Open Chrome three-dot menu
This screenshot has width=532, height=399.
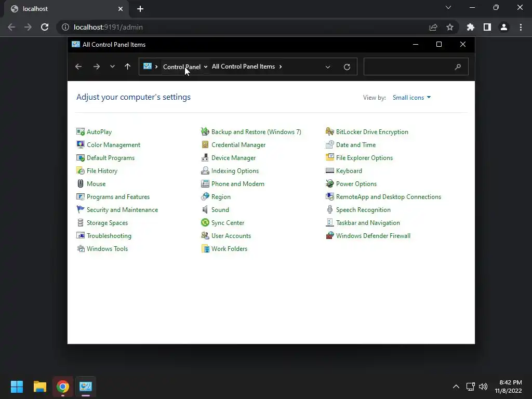(521, 27)
